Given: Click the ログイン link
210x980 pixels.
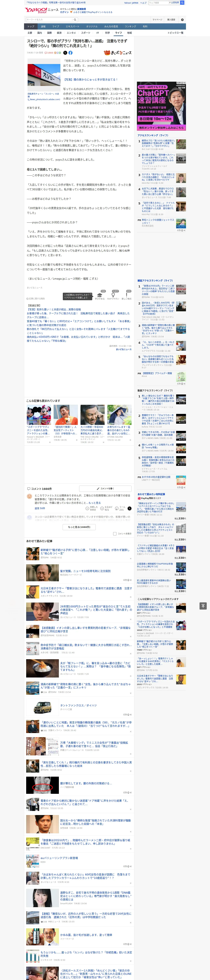Looking at the screenshot, I should click(64, 12).
